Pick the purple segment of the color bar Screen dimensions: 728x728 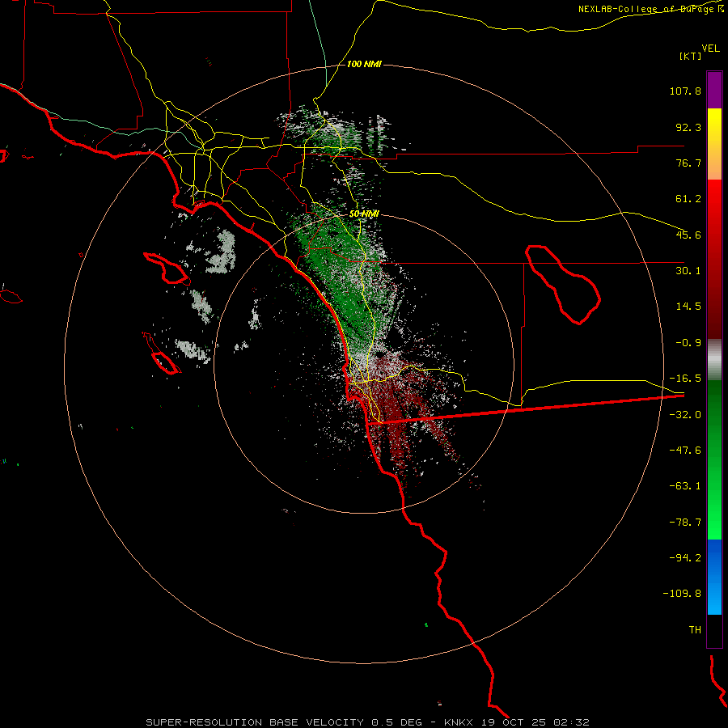(x=714, y=90)
